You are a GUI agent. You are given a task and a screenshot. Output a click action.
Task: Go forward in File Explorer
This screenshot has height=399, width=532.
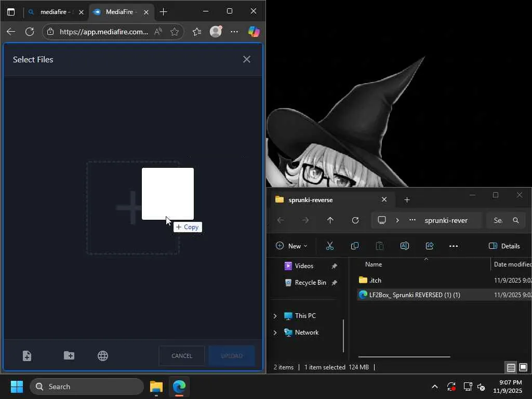click(305, 220)
